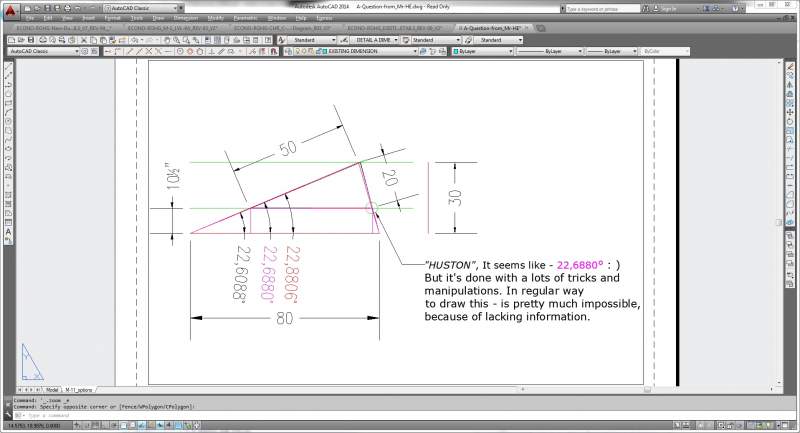Open the Format menu
800x433 pixels.
point(112,18)
